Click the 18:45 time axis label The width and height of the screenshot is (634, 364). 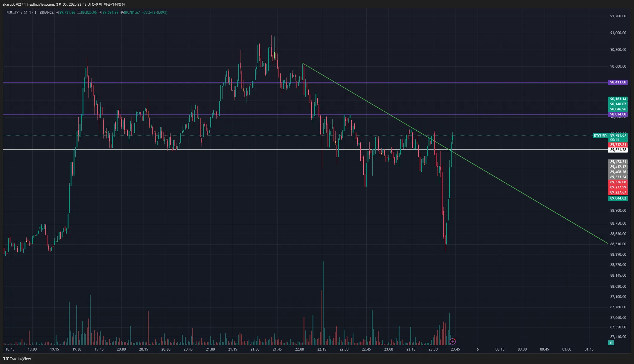pyautogui.click(x=10, y=349)
